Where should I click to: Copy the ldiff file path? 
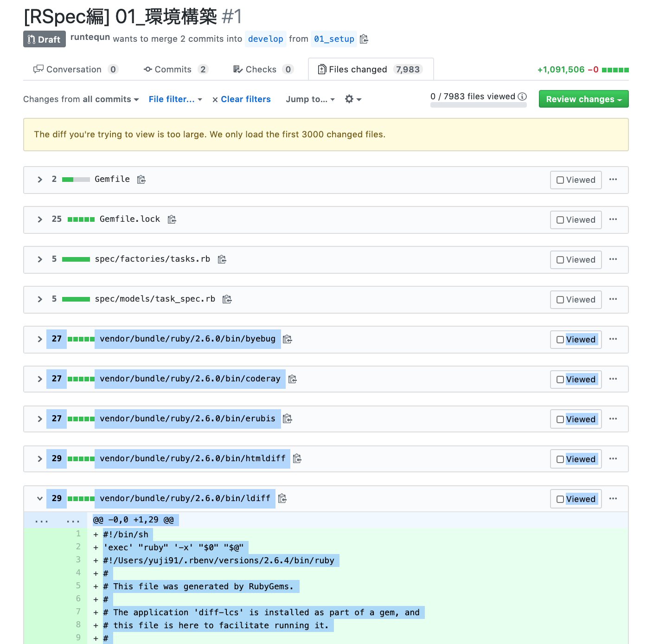point(282,499)
